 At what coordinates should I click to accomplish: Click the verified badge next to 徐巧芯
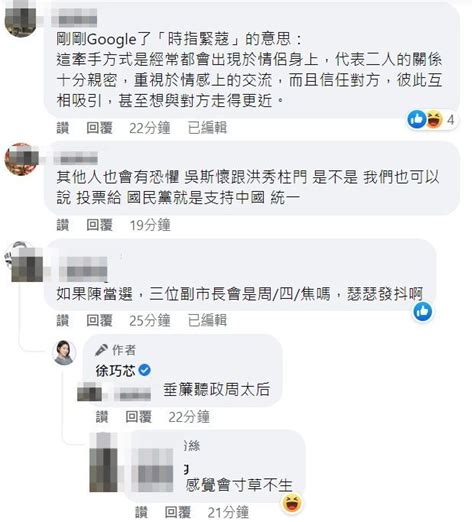point(145,370)
